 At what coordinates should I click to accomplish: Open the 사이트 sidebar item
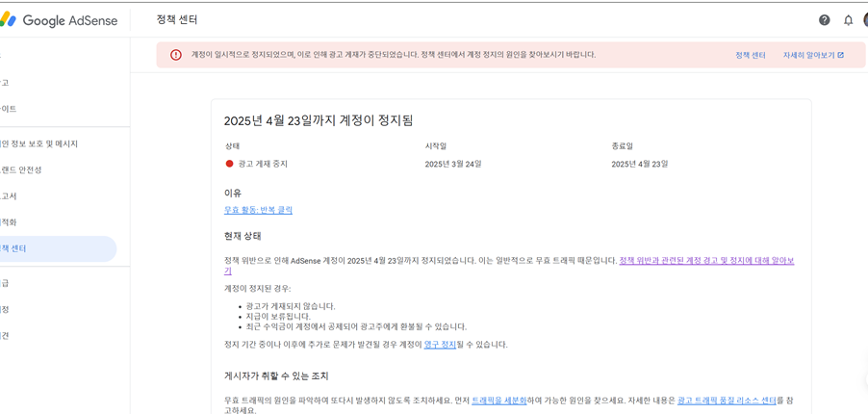[9, 109]
